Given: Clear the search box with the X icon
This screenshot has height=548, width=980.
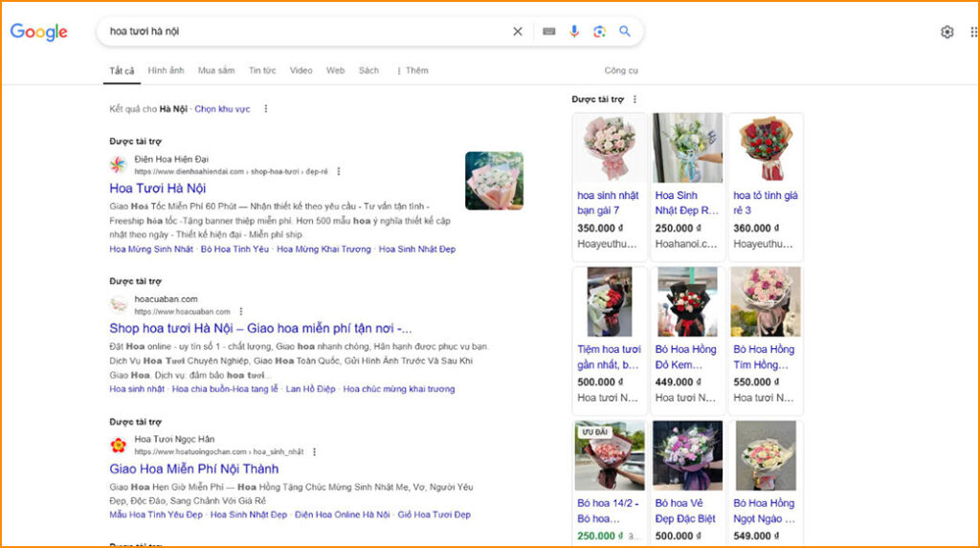Looking at the screenshot, I should tap(518, 32).
